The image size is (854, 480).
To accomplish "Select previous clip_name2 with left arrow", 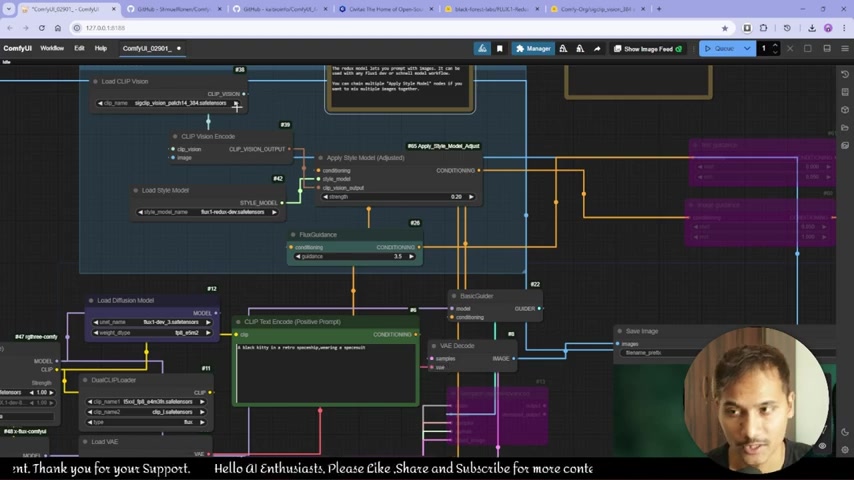I will pos(90,412).
